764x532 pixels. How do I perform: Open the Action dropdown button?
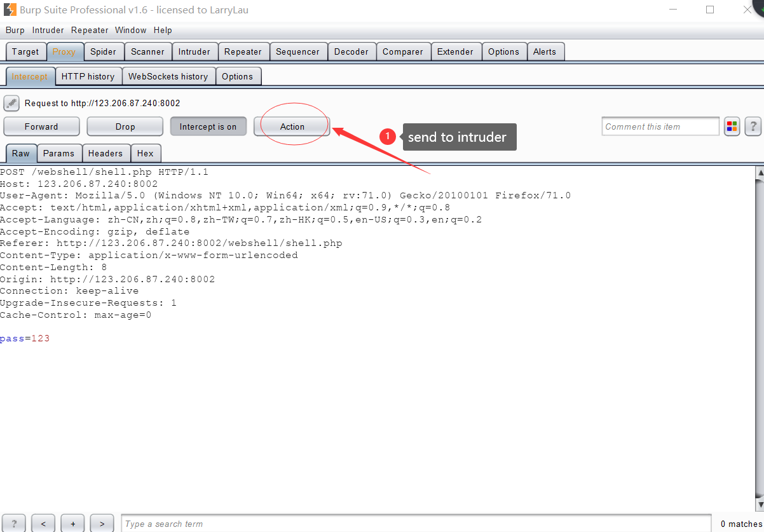tap(292, 126)
